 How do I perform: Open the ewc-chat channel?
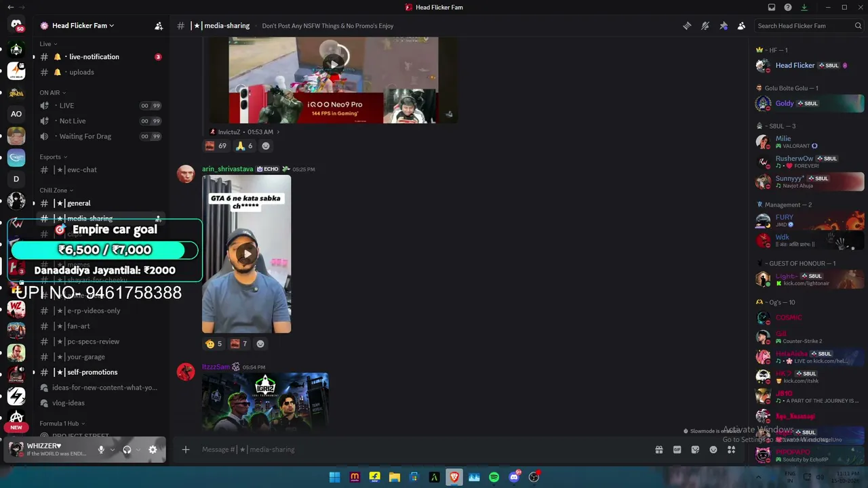point(100,170)
